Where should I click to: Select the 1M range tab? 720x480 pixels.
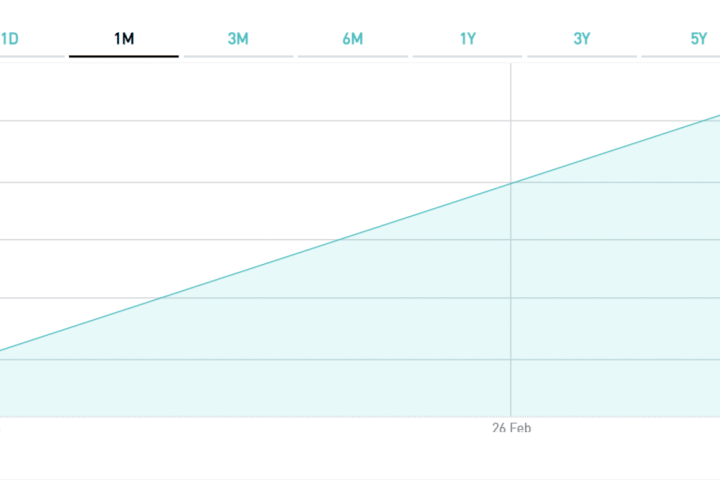click(124, 39)
